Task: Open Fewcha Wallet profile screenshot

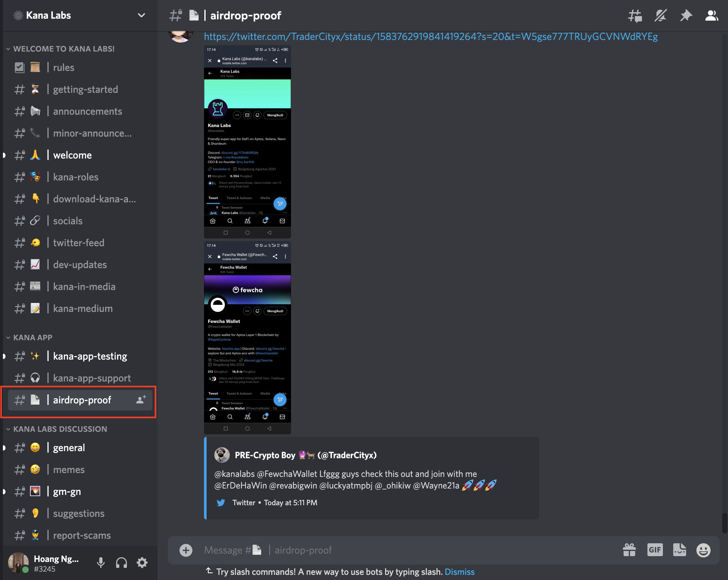Action: (247, 338)
